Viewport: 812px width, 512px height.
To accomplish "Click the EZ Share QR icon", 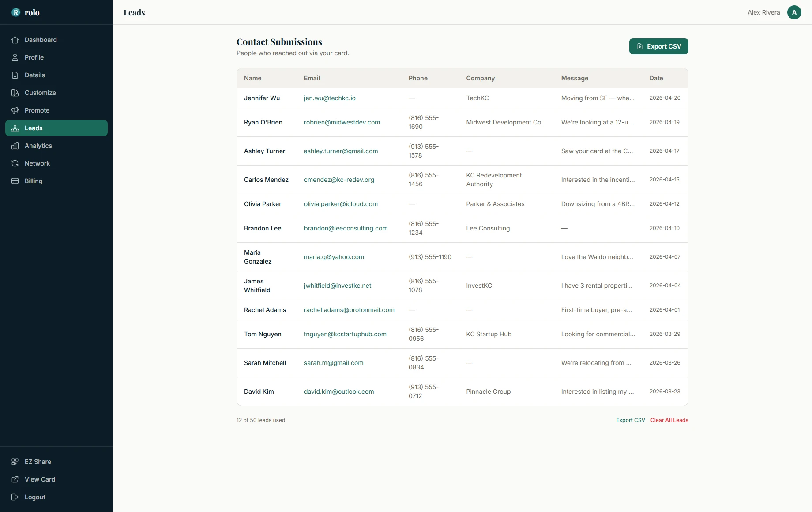I will point(15,462).
